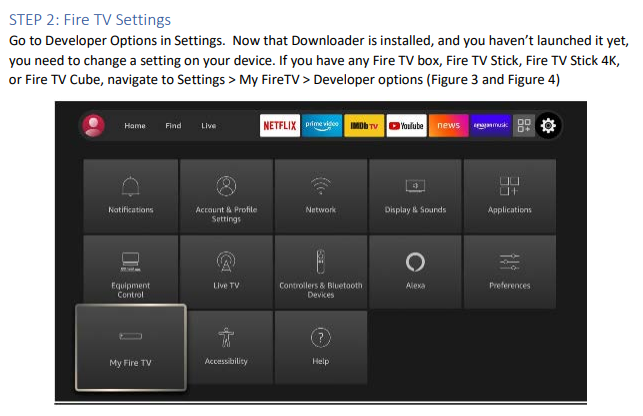Open the IMDb TV app tile
The image size is (643, 416).
(x=364, y=126)
